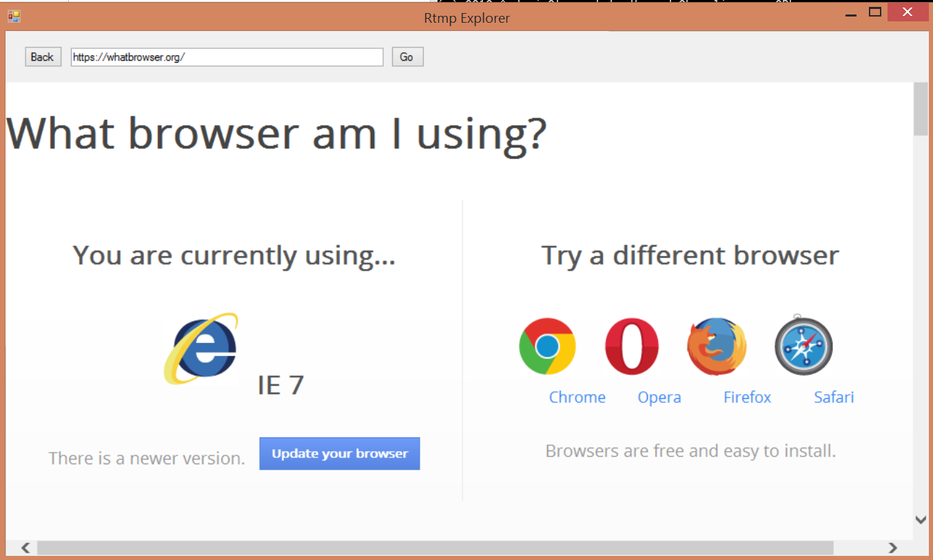This screenshot has width=933, height=560.
Task: Click the Update your browser button
Action: (x=340, y=454)
